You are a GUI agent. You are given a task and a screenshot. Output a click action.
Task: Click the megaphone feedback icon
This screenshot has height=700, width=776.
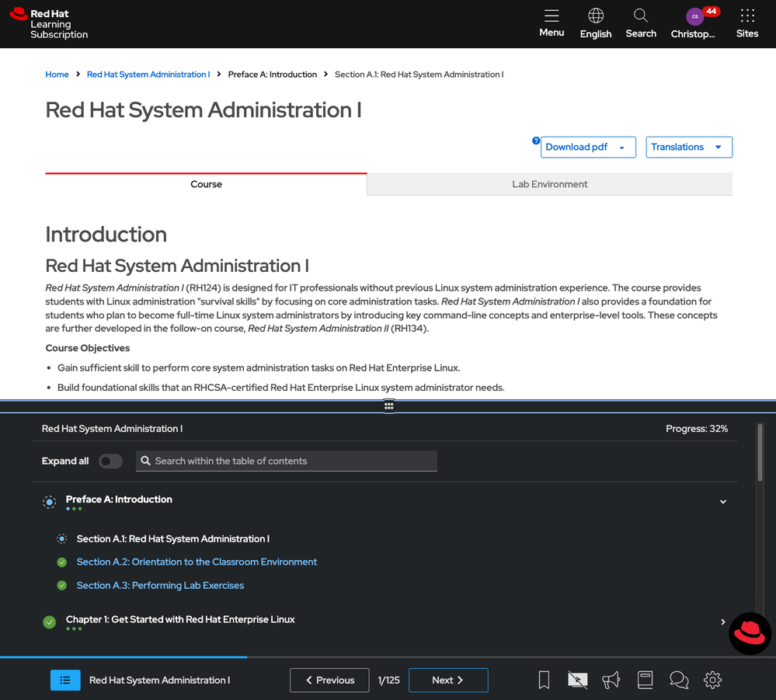611,680
